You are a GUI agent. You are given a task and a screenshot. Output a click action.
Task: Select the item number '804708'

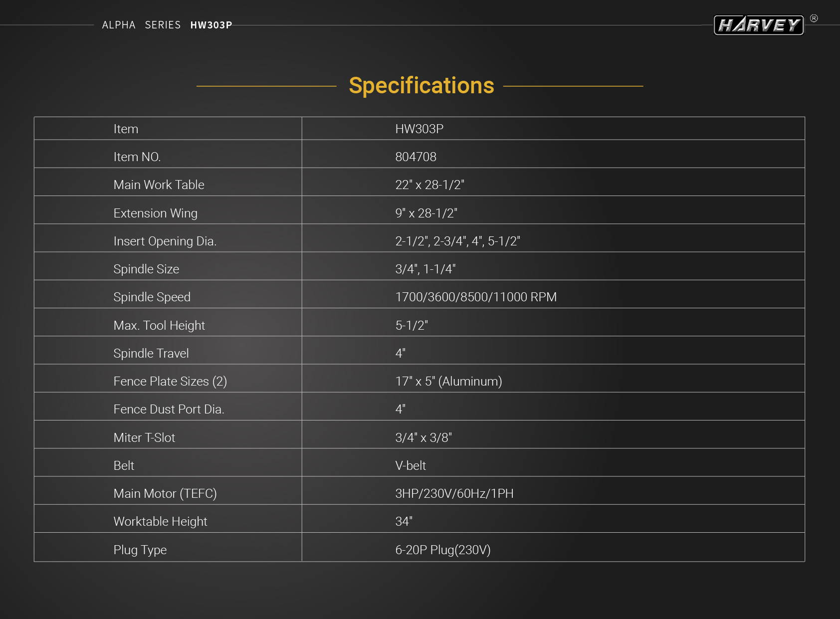pyautogui.click(x=416, y=157)
